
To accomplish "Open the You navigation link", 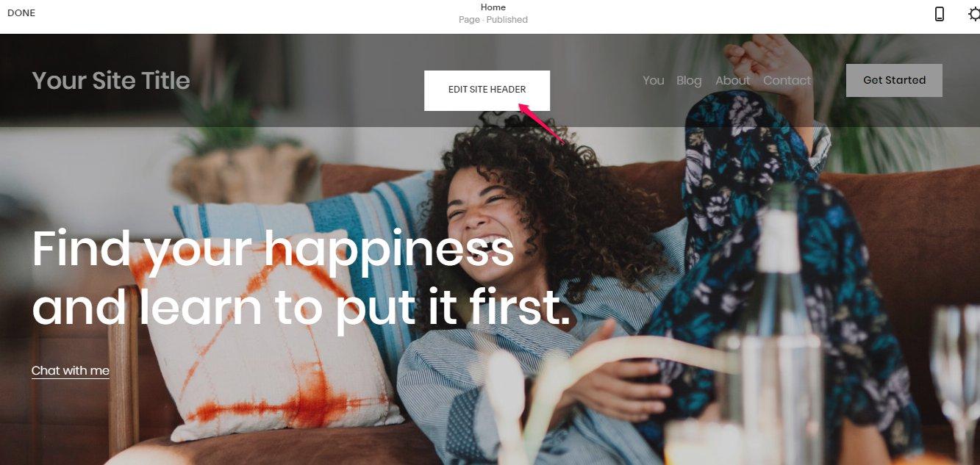I will (x=653, y=80).
